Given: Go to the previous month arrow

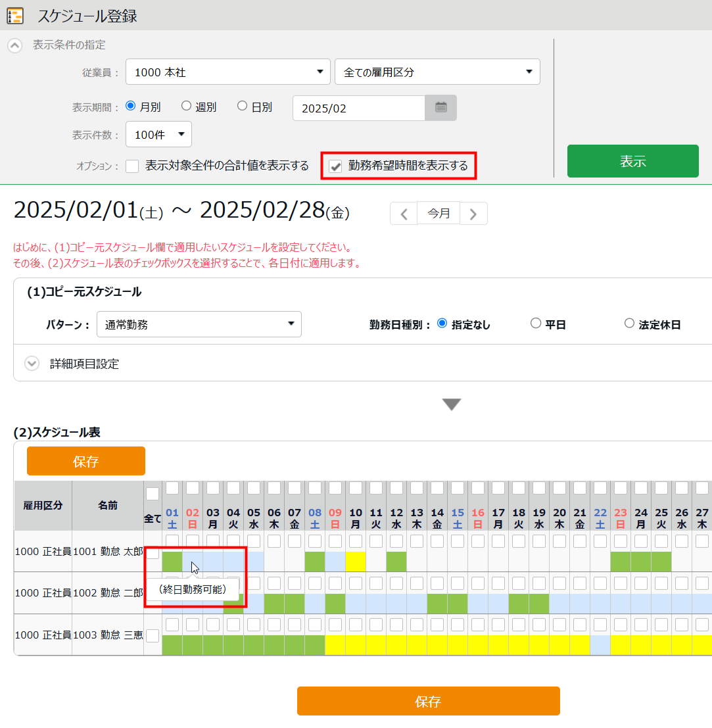Looking at the screenshot, I should tap(404, 214).
